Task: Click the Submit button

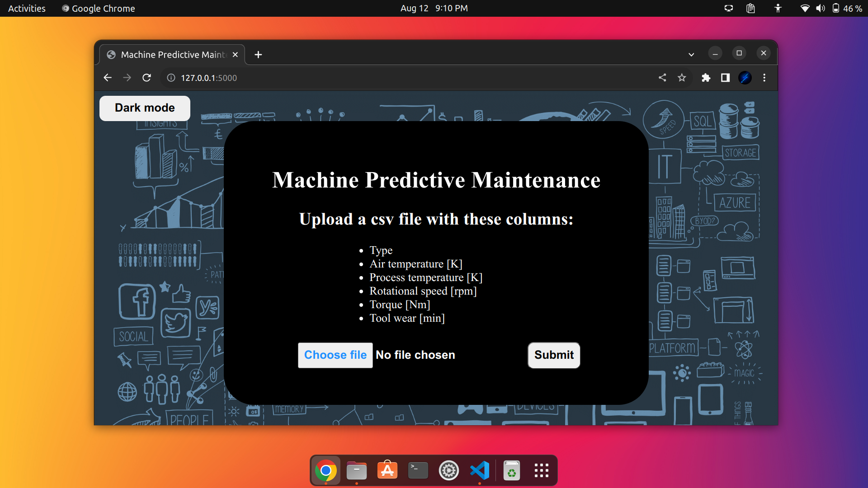Action: coord(553,355)
